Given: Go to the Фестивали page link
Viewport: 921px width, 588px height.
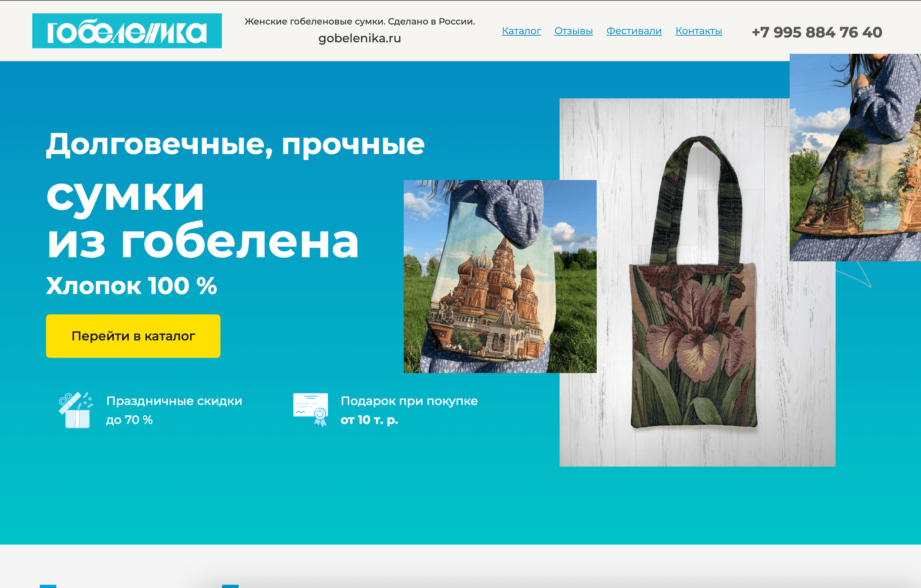Looking at the screenshot, I should [634, 30].
